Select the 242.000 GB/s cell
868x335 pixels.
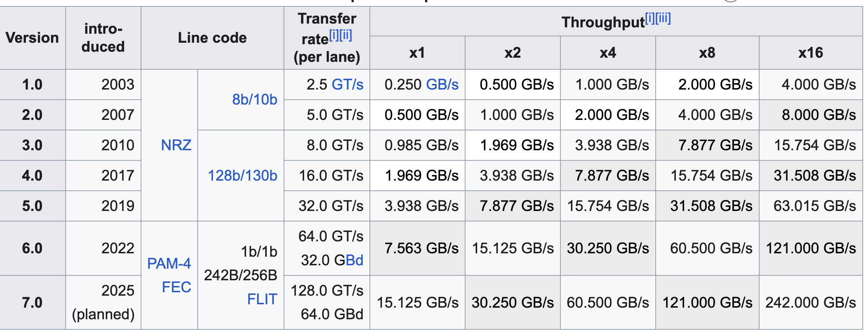coord(811,303)
